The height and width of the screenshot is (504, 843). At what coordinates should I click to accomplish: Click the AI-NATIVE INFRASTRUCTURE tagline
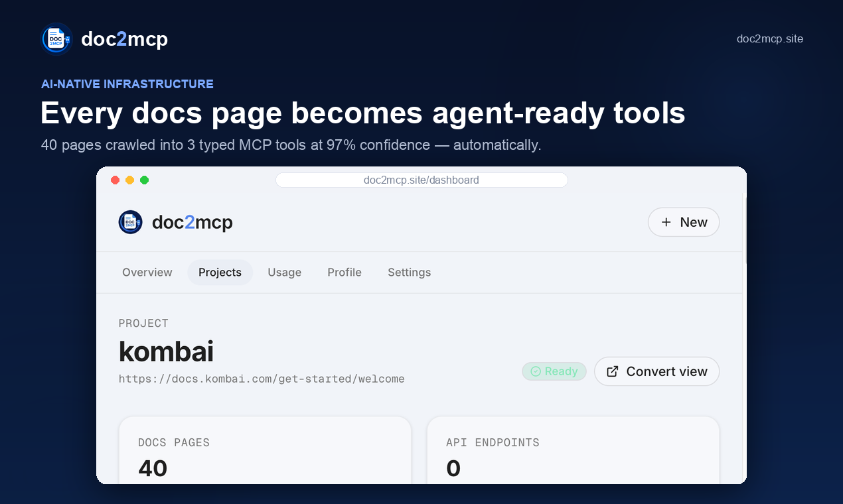click(x=127, y=84)
